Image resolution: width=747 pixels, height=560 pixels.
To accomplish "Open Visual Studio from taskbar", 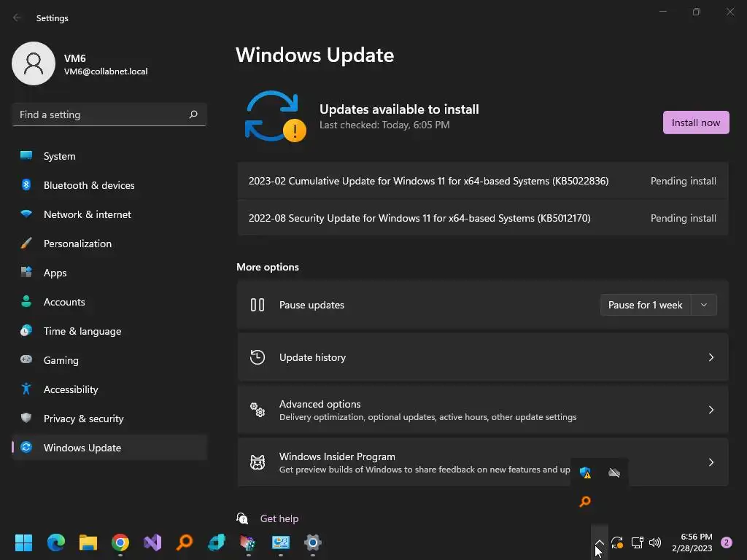I will (x=152, y=542).
